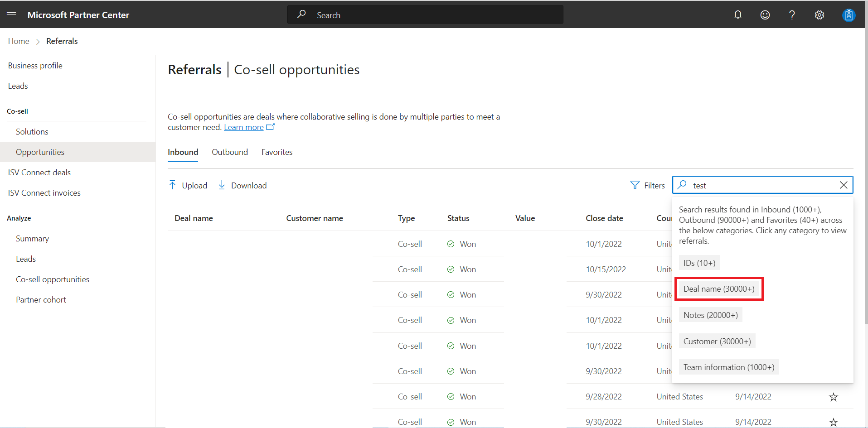The height and width of the screenshot is (428, 868).
Task: Favorite the row closing 9/28/2022 with its star
Action: pos(834,397)
